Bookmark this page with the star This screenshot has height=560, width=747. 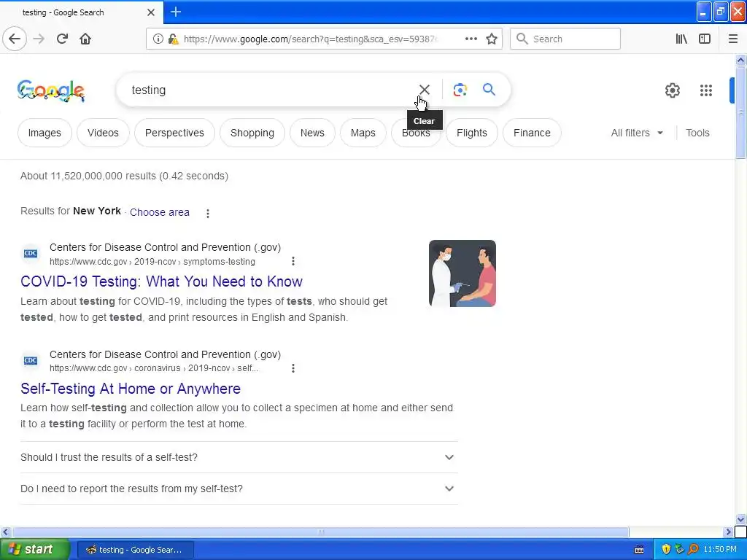pyautogui.click(x=492, y=39)
